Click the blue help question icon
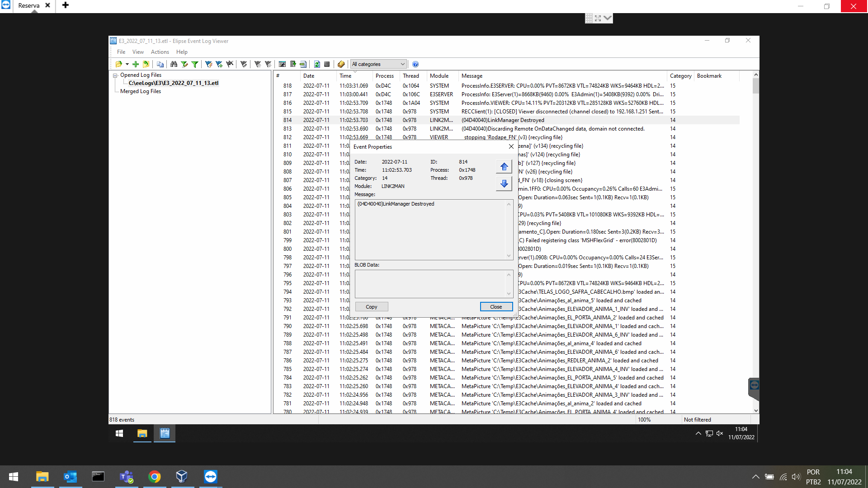Viewport: 868px width, 488px height. [415, 64]
